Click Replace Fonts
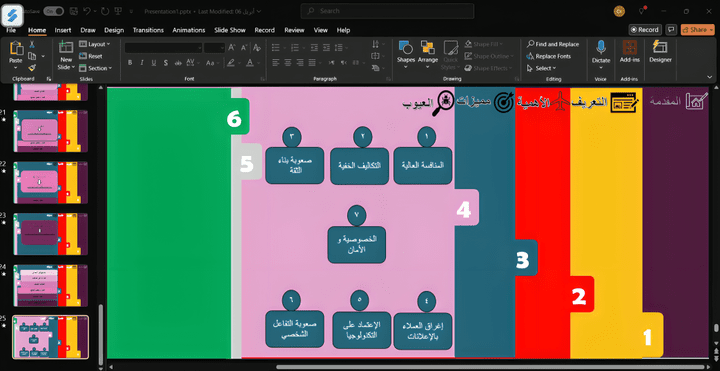The width and height of the screenshot is (720, 371). [x=549, y=56]
